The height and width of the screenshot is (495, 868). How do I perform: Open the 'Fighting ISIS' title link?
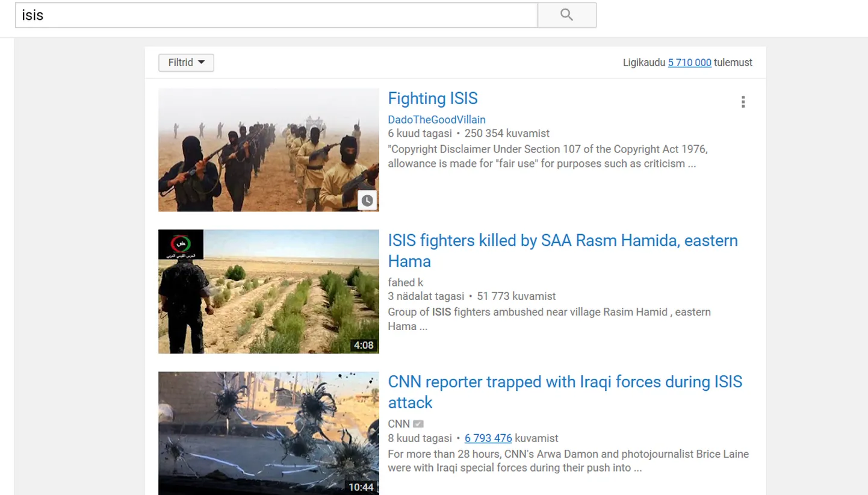pyautogui.click(x=433, y=99)
